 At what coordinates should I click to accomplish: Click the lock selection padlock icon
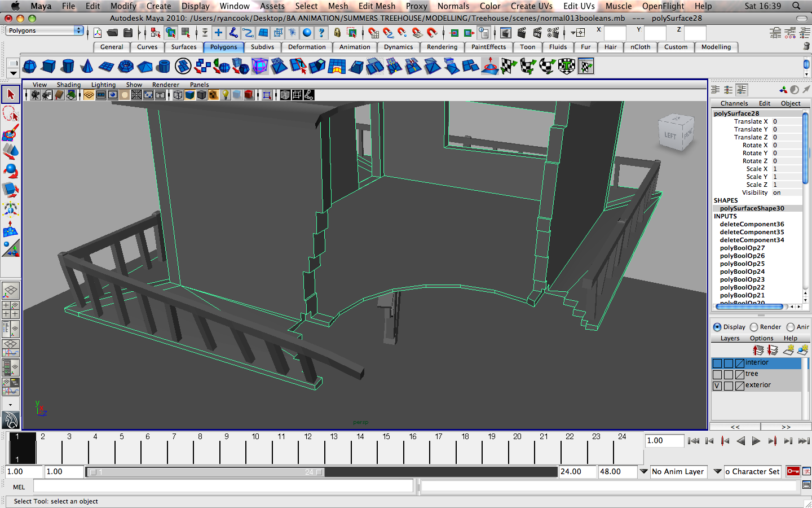coord(337,33)
